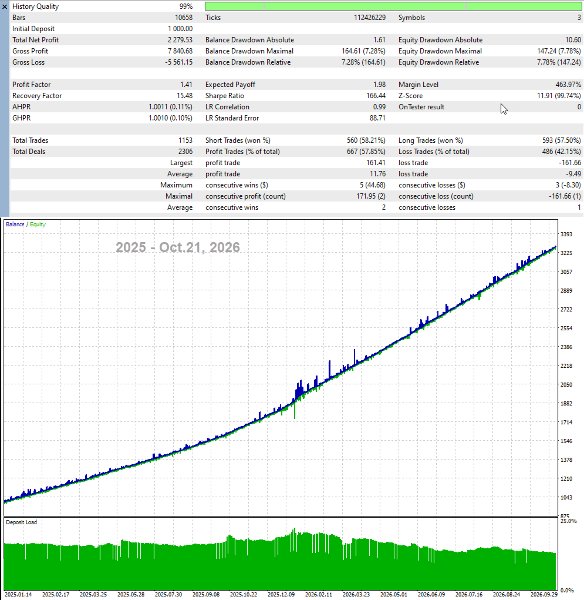This screenshot has width=584, height=600.
Task: Select the consecutive loss (count) label
Action: click(x=436, y=196)
